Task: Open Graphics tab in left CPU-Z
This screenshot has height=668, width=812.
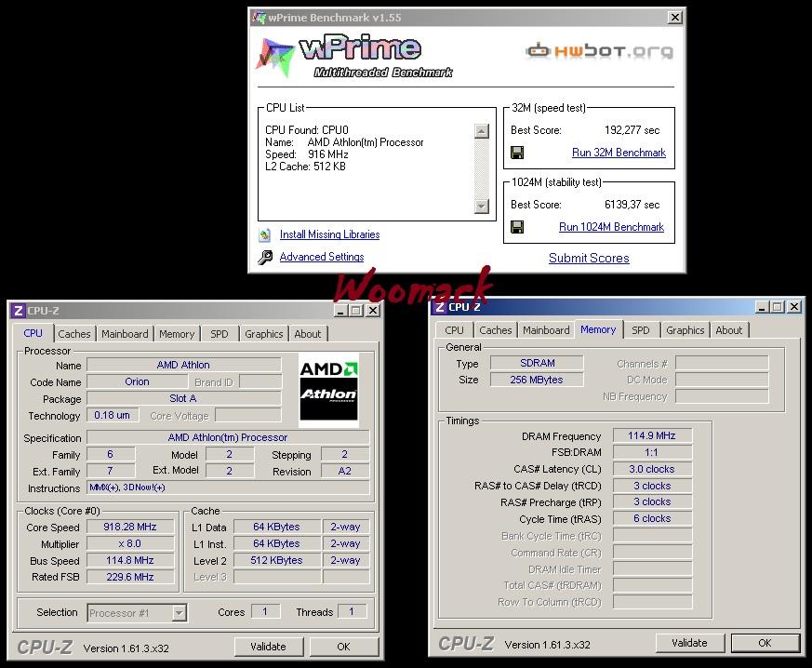Action: click(x=263, y=334)
